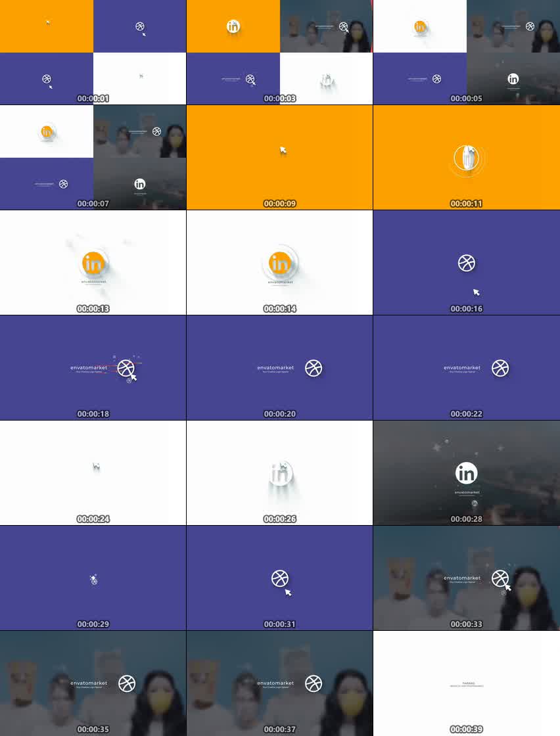The height and width of the screenshot is (736, 560).
Task: Click the mouse cursor arrow in the 00:00:09 frame
Action: [283, 150]
